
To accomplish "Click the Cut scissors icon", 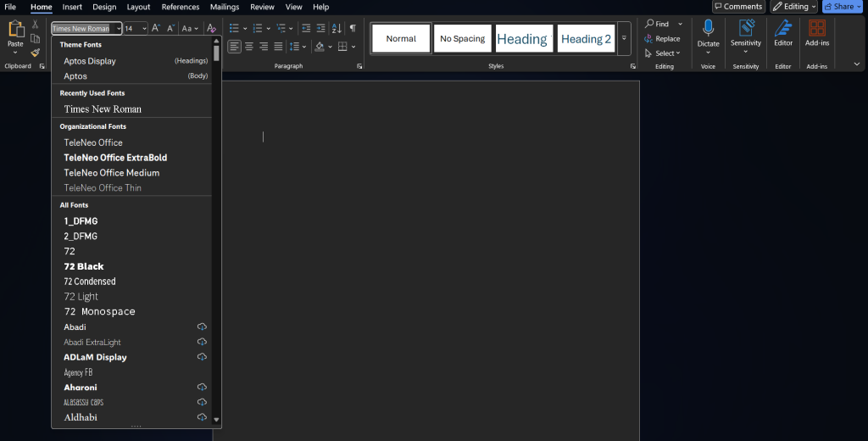I will pos(35,25).
